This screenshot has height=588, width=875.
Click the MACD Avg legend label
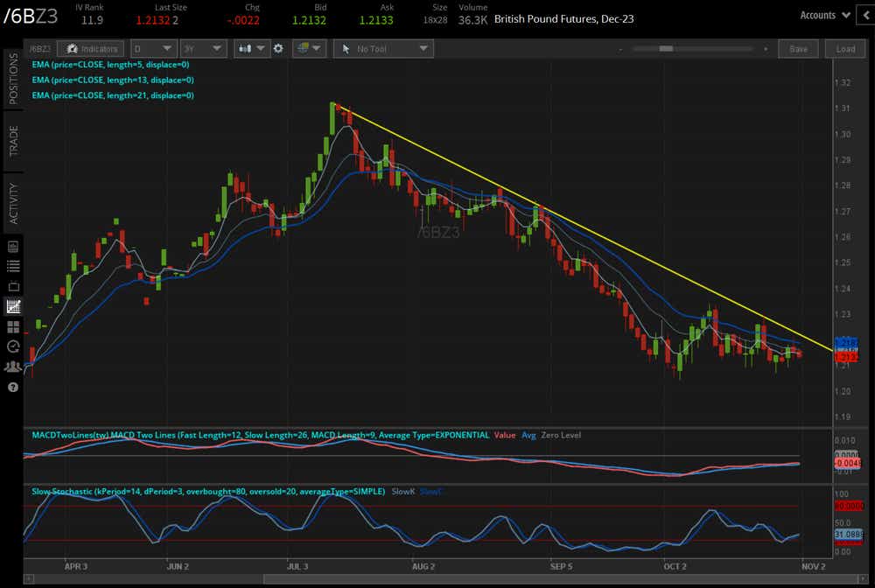(x=528, y=435)
